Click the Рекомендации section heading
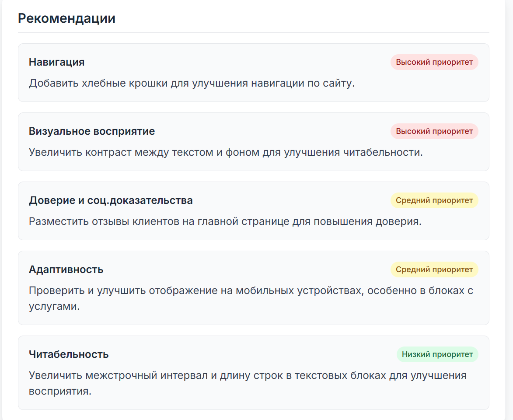This screenshot has width=513, height=420. (x=66, y=18)
